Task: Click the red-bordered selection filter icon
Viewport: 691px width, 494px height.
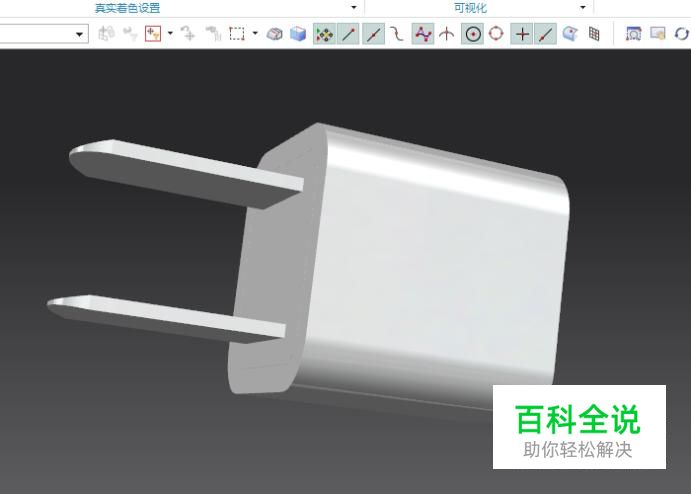Action: pos(153,33)
